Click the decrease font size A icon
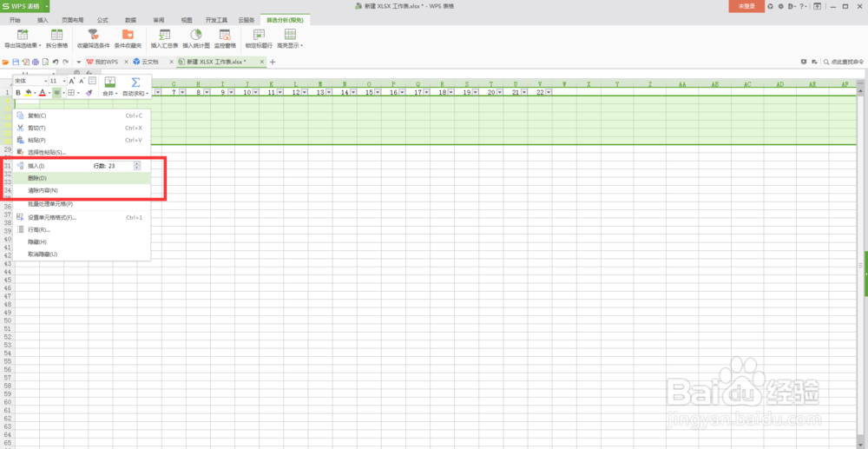 coord(82,82)
